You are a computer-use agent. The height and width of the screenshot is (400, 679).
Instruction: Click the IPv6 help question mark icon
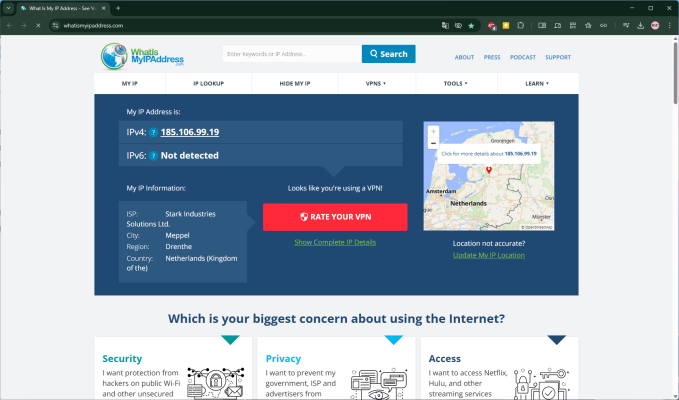(153, 155)
